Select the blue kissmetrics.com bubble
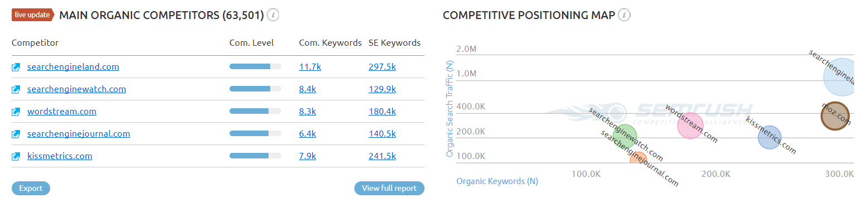This screenshot has height=212, width=868. point(769,137)
